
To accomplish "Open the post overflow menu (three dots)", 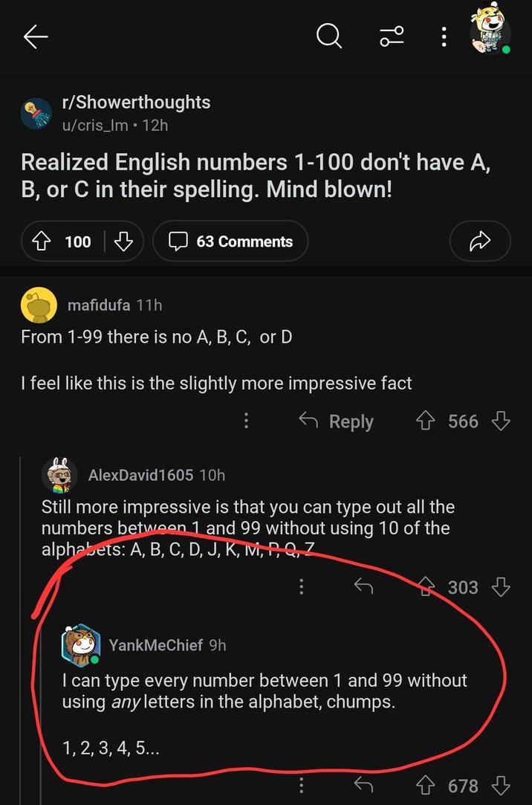I will 444,36.
